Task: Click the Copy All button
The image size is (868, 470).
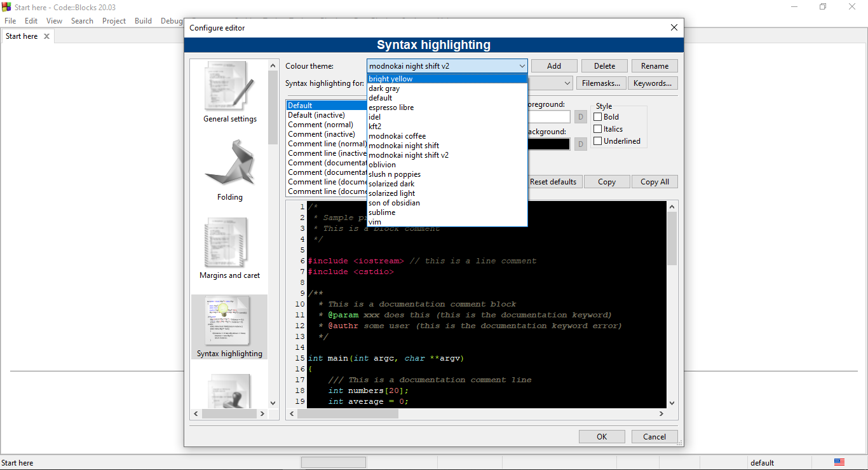Action: tap(654, 182)
